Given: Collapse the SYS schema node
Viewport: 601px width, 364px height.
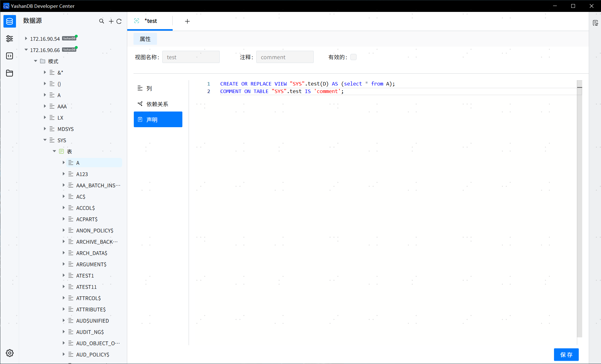Looking at the screenshot, I should [45, 140].
